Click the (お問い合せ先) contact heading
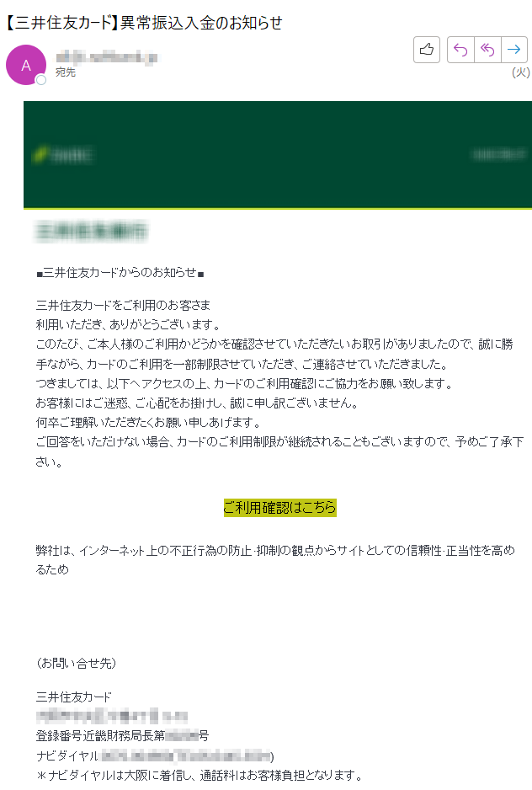The height and width of the screenshot is (790, 532). pos(77,663)
